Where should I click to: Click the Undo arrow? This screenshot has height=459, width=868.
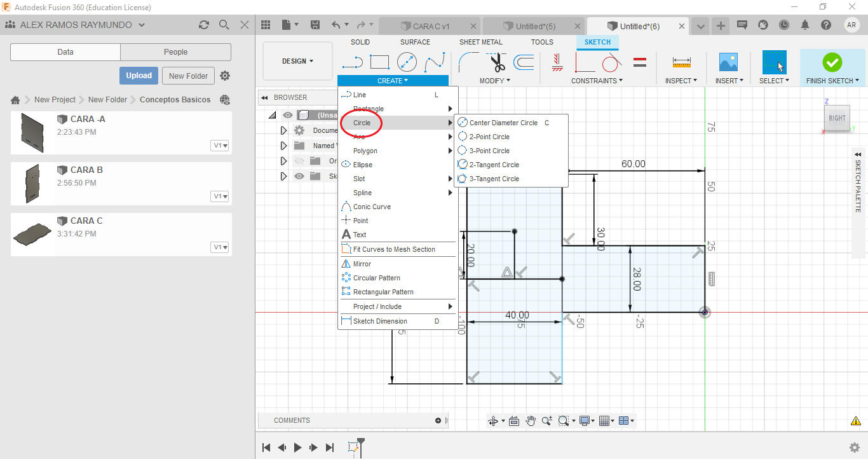click(x=336, y=25)
